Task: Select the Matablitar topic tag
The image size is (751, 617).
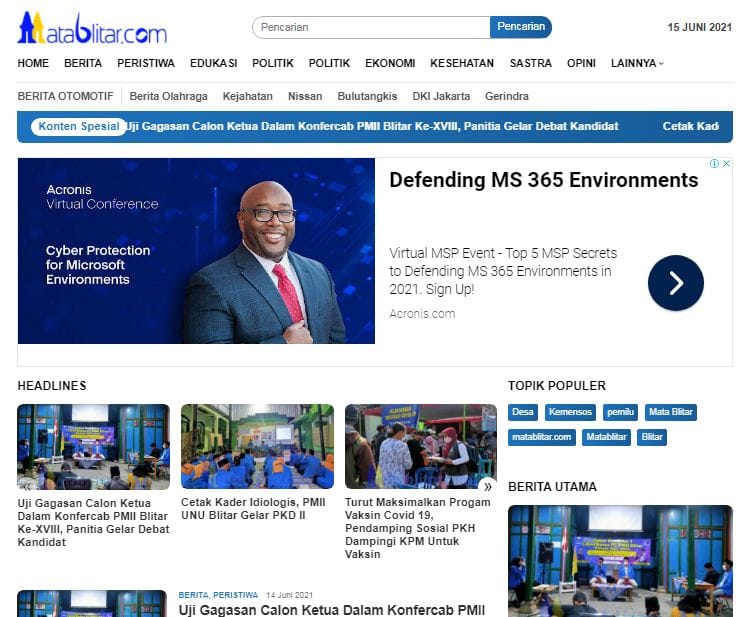Action: 606,437
